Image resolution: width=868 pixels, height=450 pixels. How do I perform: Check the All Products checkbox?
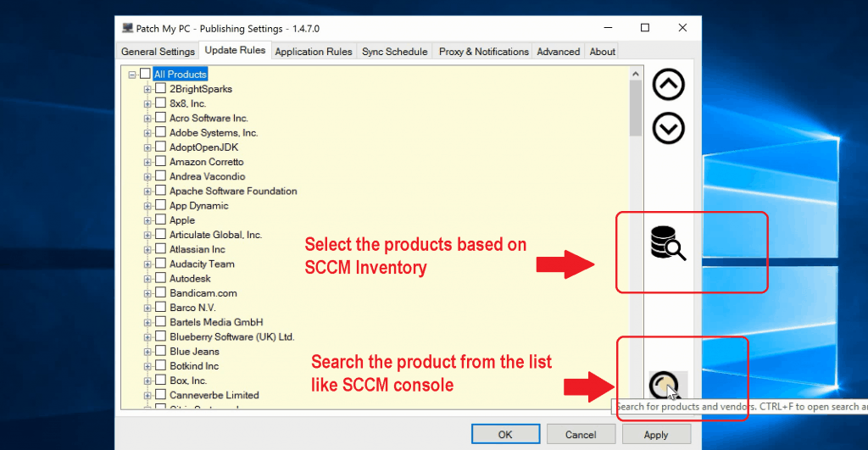click(145, 74)
